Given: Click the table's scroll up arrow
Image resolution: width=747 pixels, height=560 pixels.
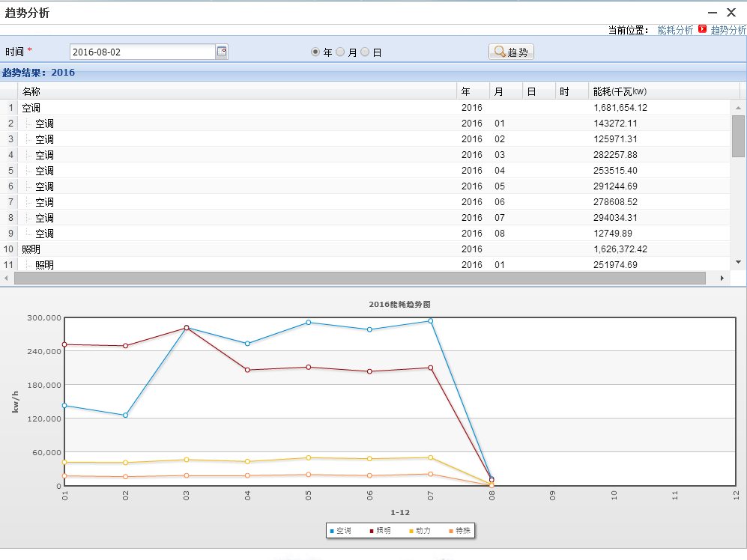Looking at the screenshot, I should tap(738, 108).
